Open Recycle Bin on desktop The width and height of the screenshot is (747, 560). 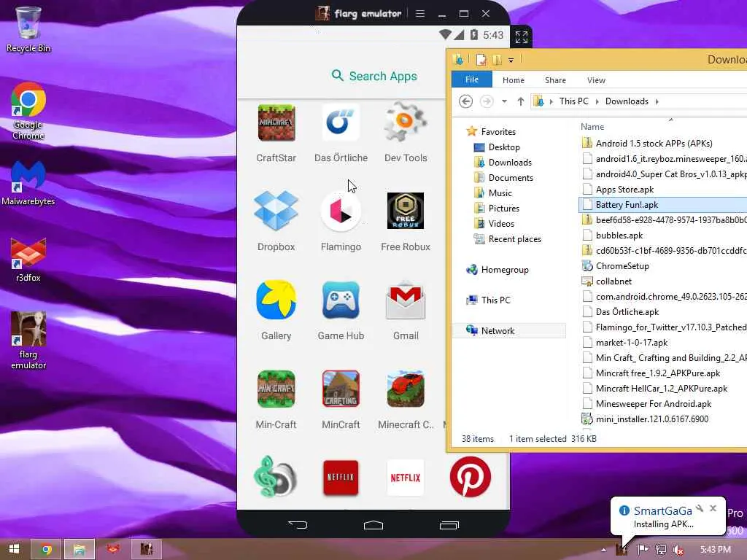pos(28,29)
